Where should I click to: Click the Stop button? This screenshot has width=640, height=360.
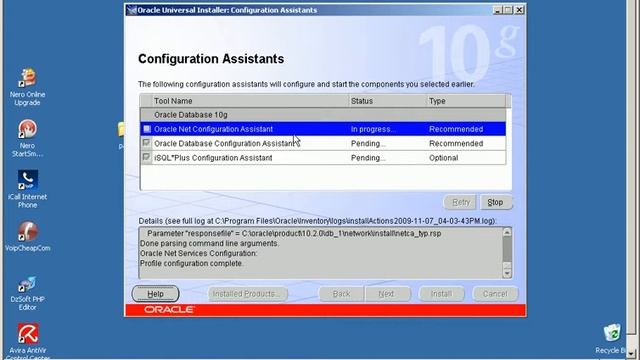(x=496, y=202)
